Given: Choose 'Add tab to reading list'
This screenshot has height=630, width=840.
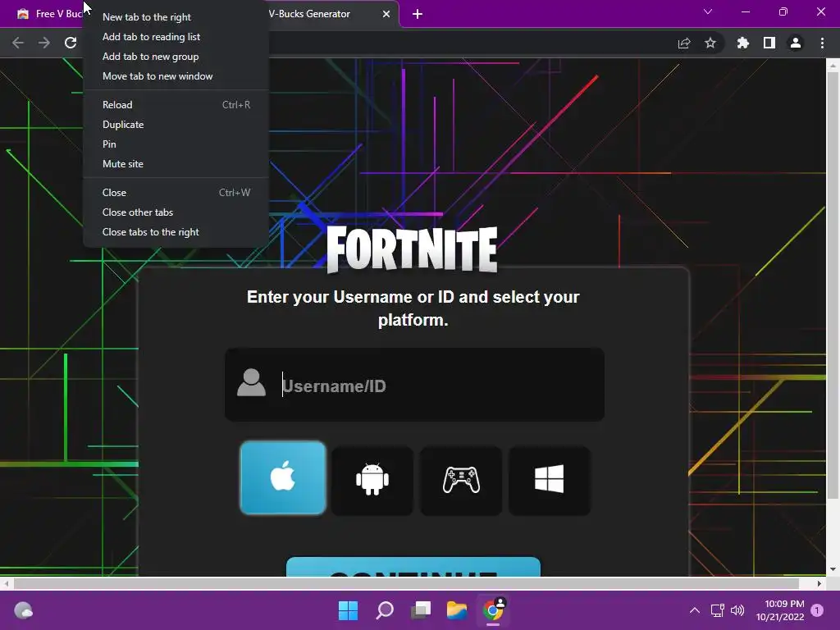Looking at the screenshot, I should click(x=176, y=37).
